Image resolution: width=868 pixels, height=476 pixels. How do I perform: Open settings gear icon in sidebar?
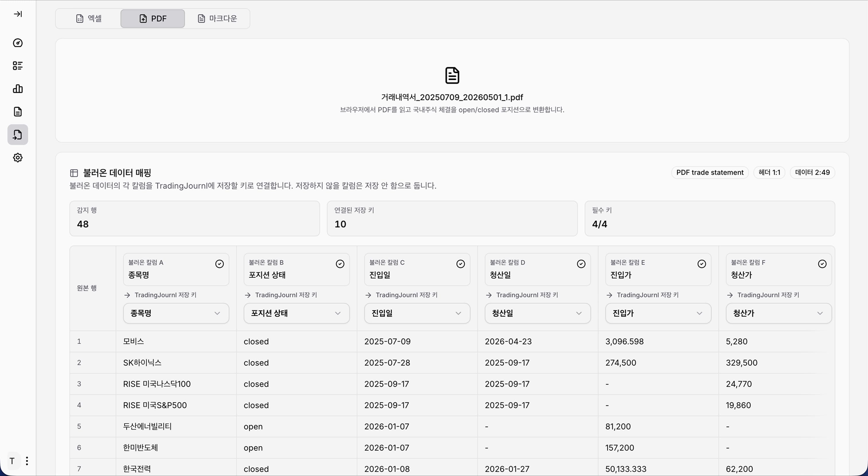[18, 157]
